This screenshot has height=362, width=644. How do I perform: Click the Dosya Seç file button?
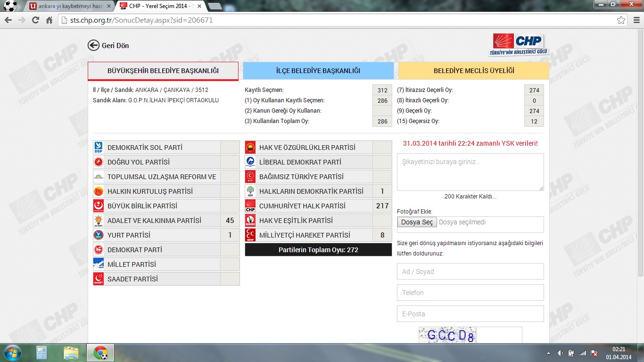click(417, 222)
